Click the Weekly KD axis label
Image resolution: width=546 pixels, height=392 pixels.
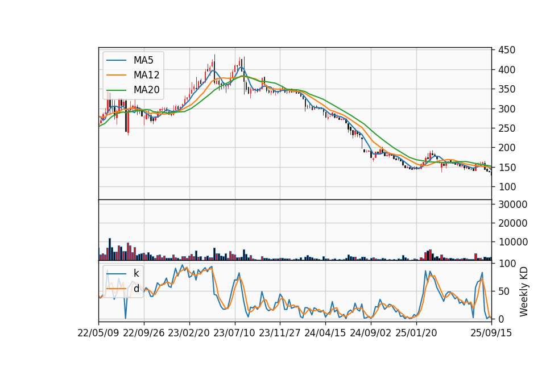coord(524,291)
